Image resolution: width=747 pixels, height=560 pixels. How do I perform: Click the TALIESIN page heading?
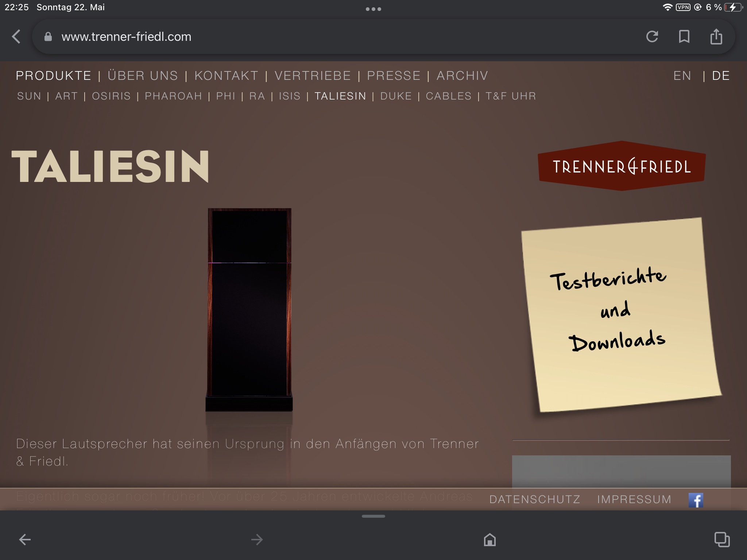(x=111, y=166)
